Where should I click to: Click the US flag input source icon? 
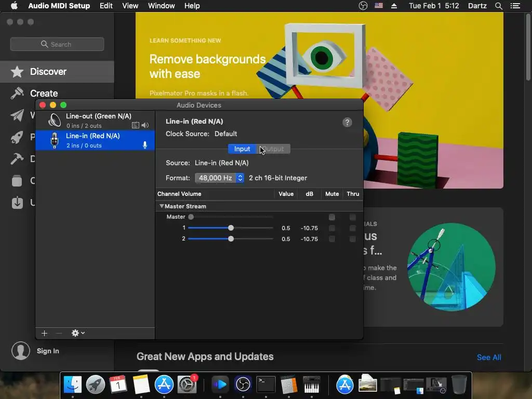pyautogui.click(x=379, y=6)
